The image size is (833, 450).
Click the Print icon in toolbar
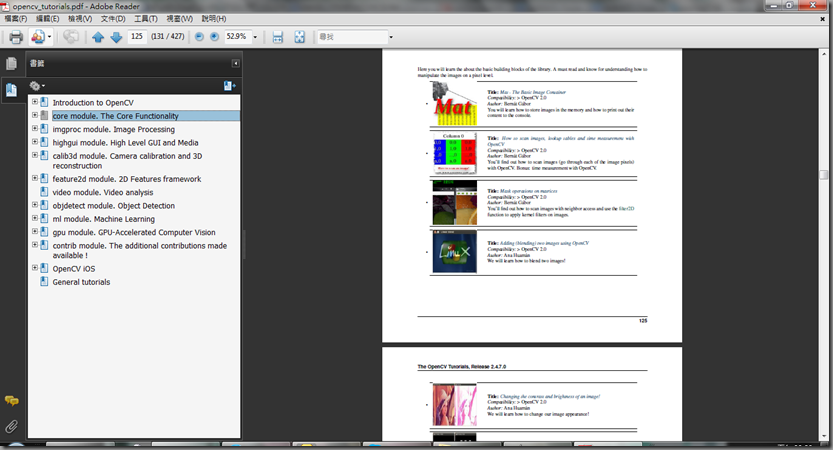(x=16, y=37)
